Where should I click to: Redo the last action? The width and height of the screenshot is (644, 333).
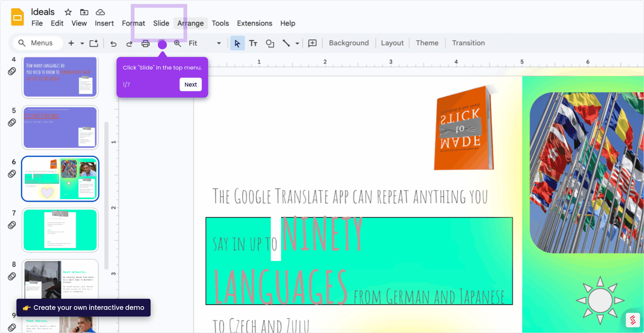pos(129,43)
